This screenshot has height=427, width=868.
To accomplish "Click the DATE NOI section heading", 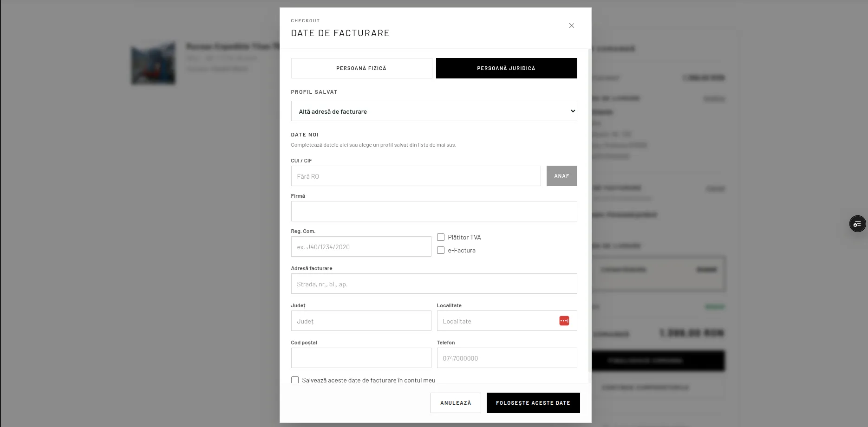I will 305,135.
